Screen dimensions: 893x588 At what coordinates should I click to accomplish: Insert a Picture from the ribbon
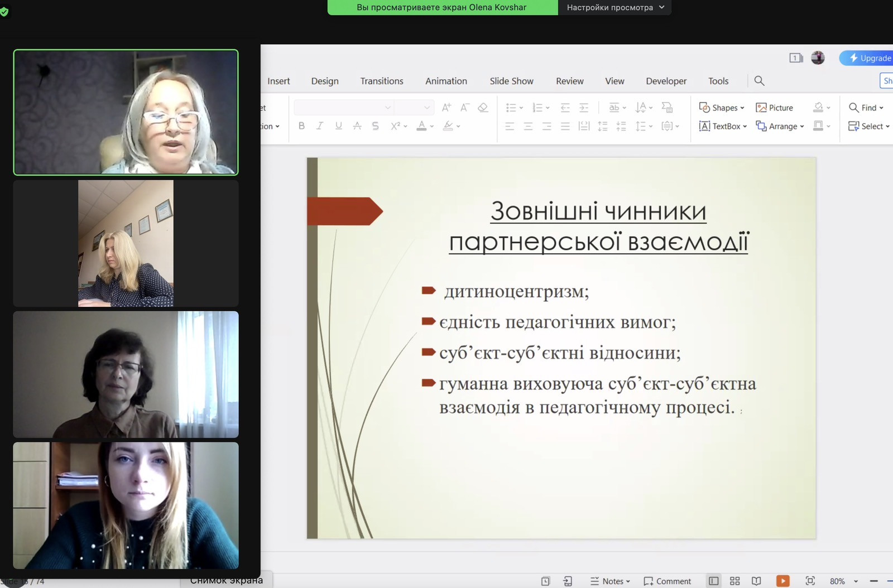[774, 108]
